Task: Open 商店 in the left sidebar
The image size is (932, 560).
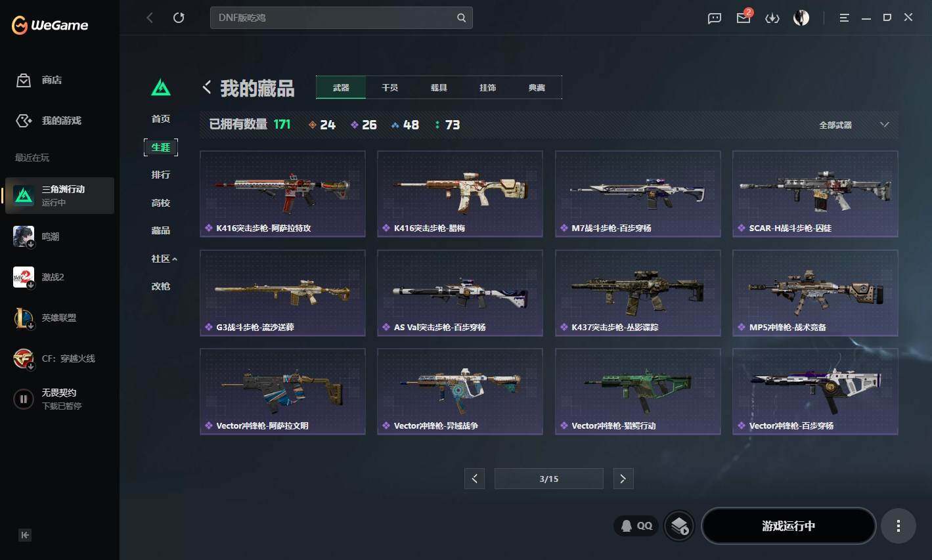Action: [39, 80]
